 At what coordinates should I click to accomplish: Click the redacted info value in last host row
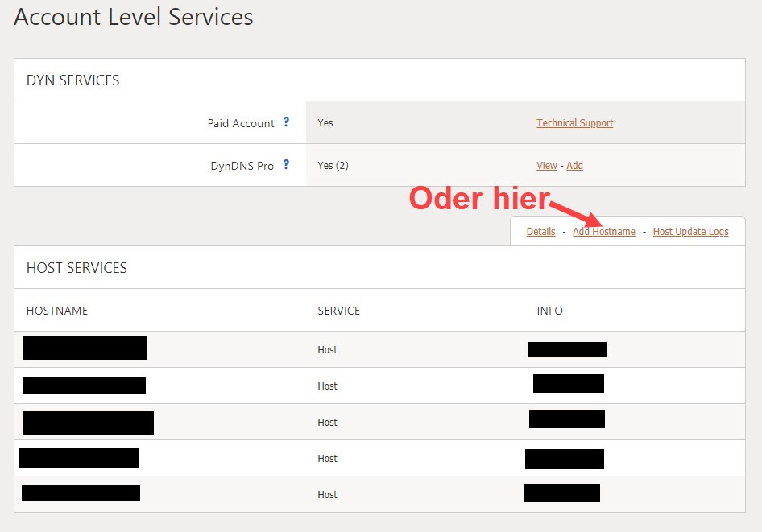[561, 493]
